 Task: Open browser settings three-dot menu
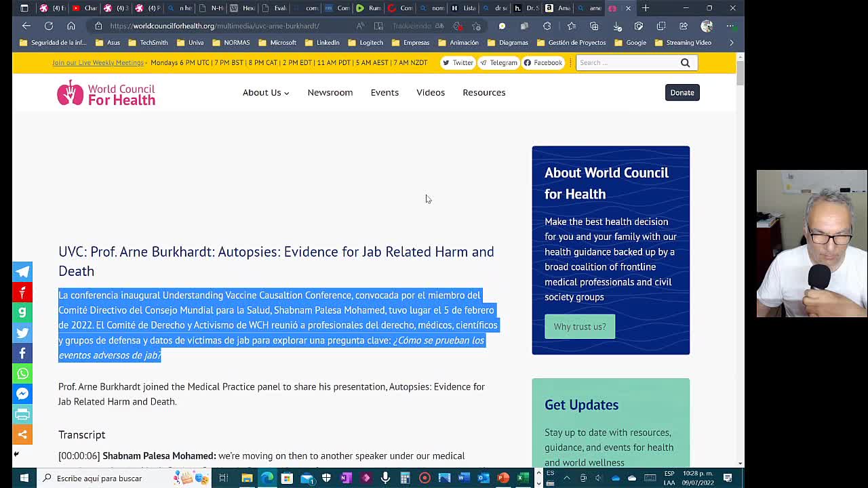pos(730,26)
